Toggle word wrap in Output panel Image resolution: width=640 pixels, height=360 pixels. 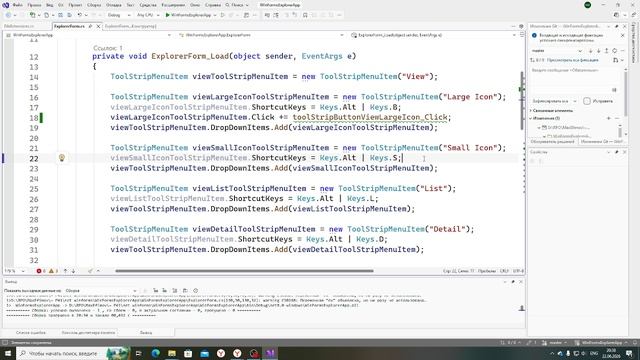click(185, 291)
